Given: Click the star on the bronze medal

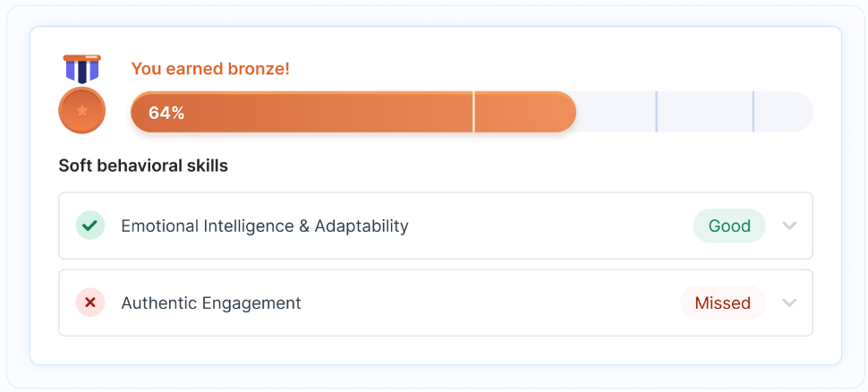Looking at the screenshot, I should (x=82, y=111).
